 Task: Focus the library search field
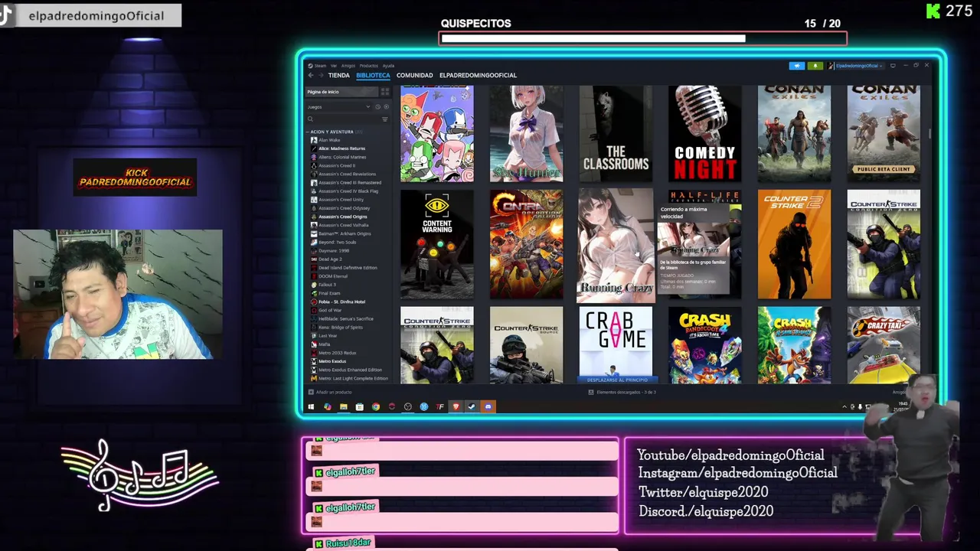coord(342,119)
